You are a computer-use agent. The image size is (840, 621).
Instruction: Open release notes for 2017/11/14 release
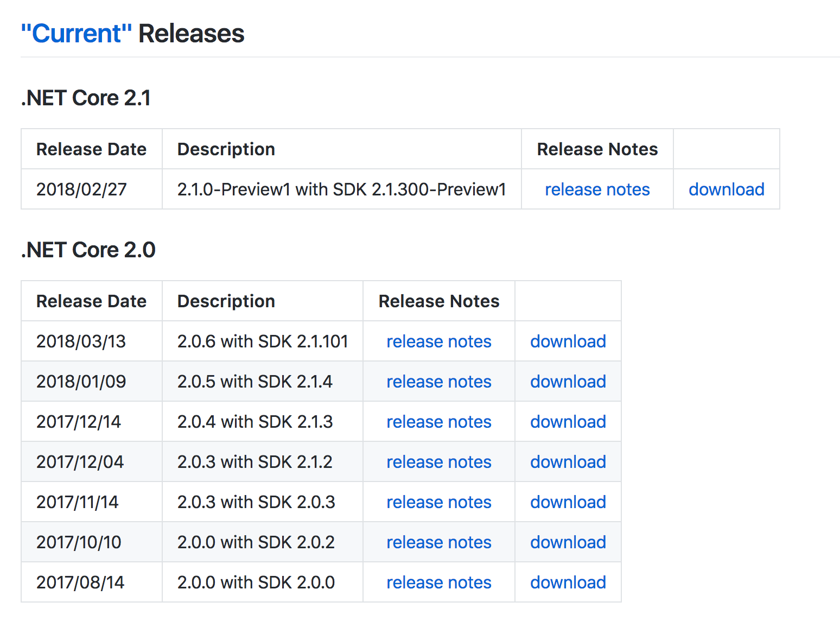pos(439,502)
